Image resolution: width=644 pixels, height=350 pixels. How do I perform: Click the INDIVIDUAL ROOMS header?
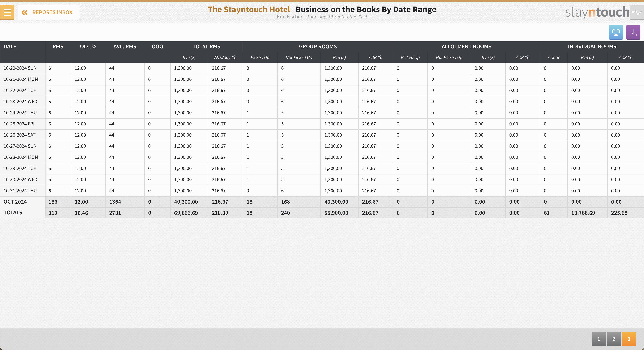point(592,47)
